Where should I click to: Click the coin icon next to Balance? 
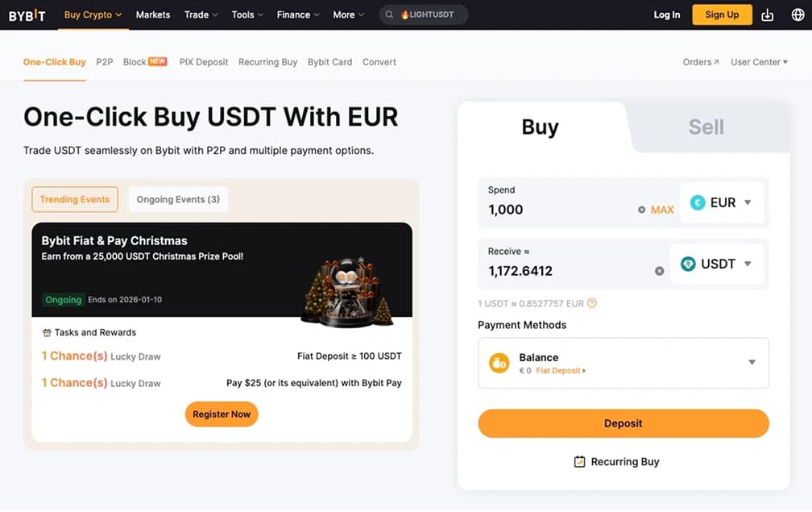pos(500,363)
